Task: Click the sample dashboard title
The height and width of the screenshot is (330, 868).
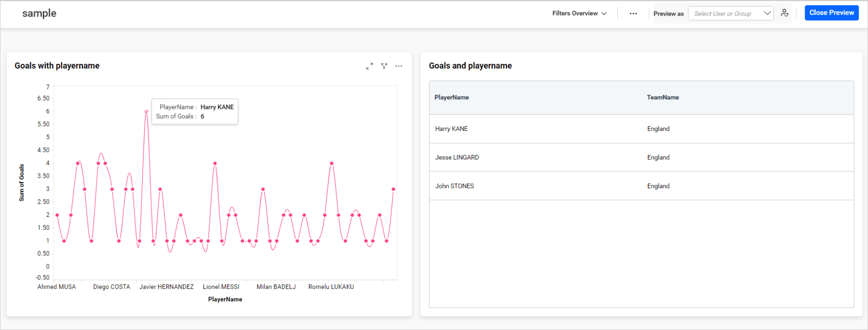Action: click(x=39, y=14)
